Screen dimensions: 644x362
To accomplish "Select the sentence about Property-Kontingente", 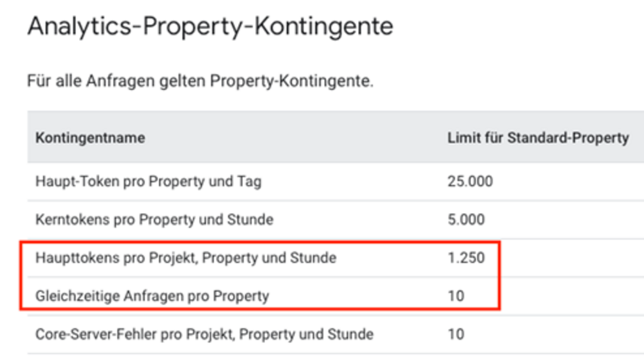I will pyautogui.click(x=200, y=83).
